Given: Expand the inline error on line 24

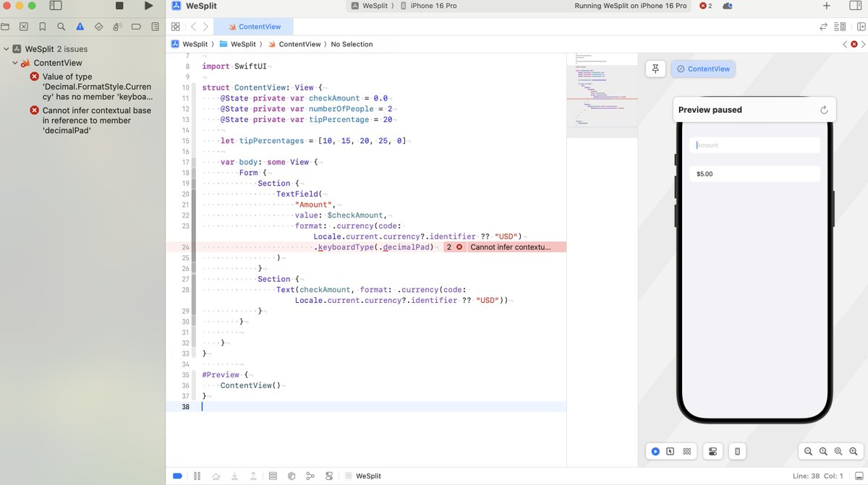Looking at the screenshot, I should pyautogui.click(x=503, y=247).
